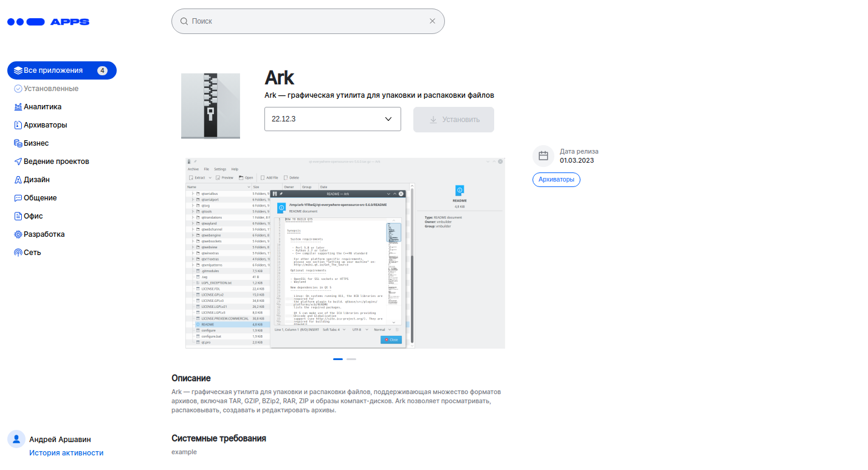The width and height of the screenshot is (868, 470).
Task: Enlarge the Ark application screenshot preview
Action: tap(345, 253)
